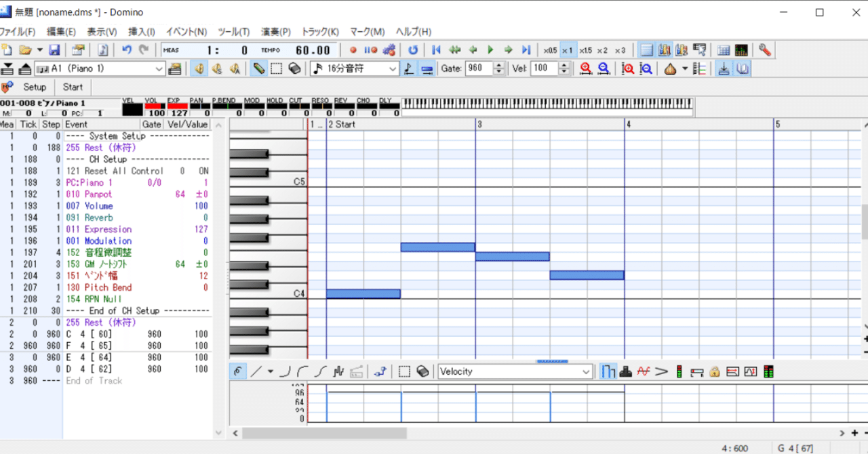Viewport: 868px width, 454px height.
Task: Open the 16分音符 note length dropdown
Action: (355, 68)
